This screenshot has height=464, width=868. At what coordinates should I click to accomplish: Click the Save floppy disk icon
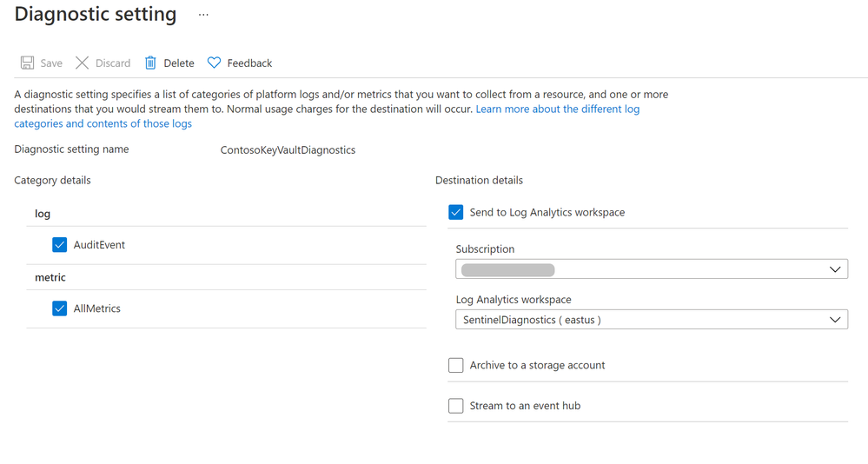27,63
